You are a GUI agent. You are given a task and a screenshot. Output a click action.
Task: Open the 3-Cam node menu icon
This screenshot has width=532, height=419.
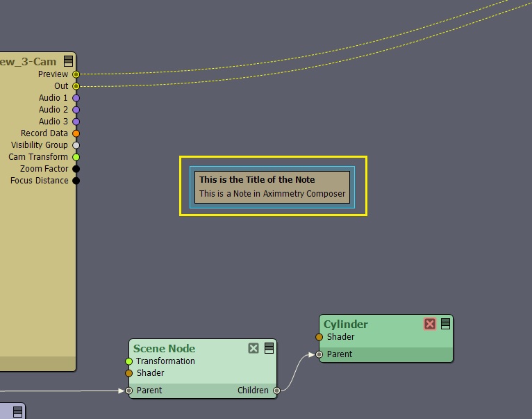[68, 61]
